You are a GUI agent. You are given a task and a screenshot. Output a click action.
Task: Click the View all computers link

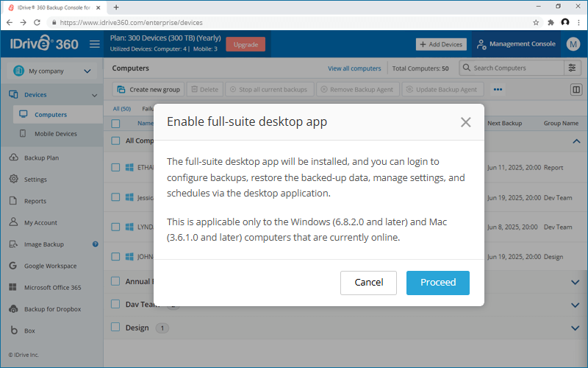point(354,68)
